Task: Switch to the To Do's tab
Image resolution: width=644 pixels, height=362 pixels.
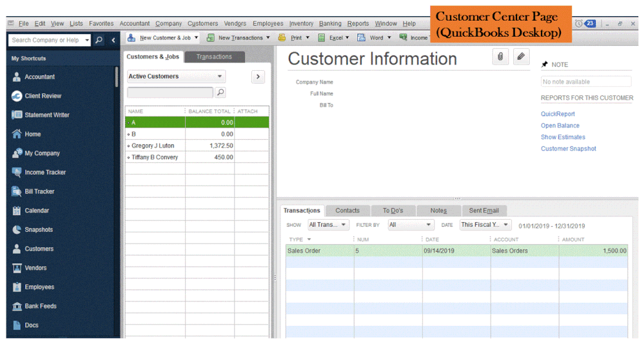Action: coord(393,211)
